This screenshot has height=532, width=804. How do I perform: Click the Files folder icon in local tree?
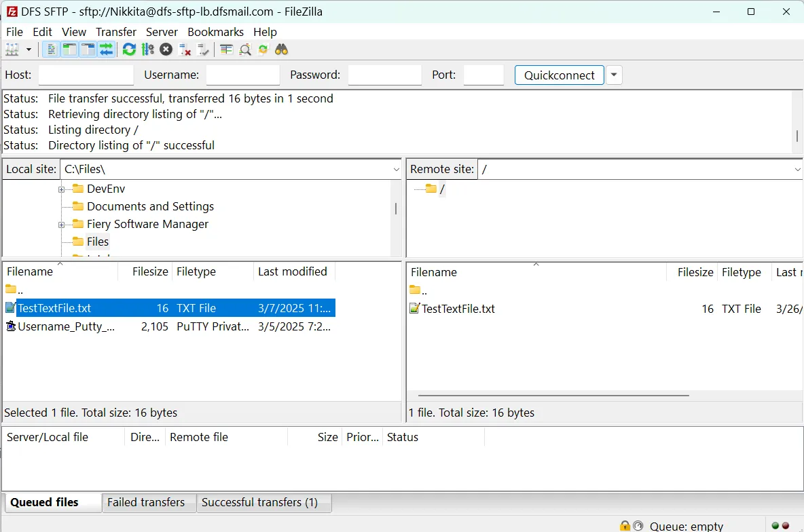(x=78, y=241)
